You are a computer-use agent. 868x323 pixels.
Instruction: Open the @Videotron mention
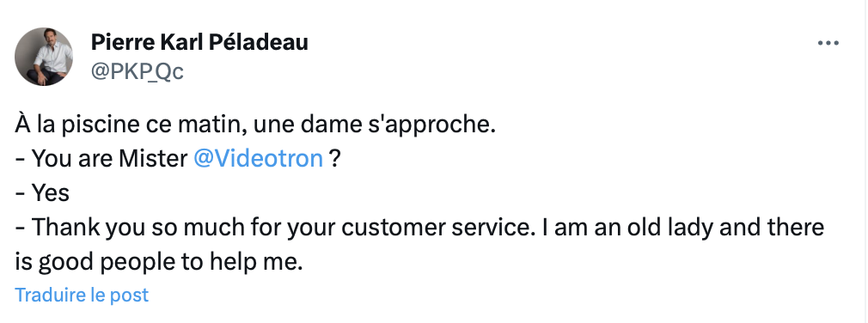tap(258, 159)
